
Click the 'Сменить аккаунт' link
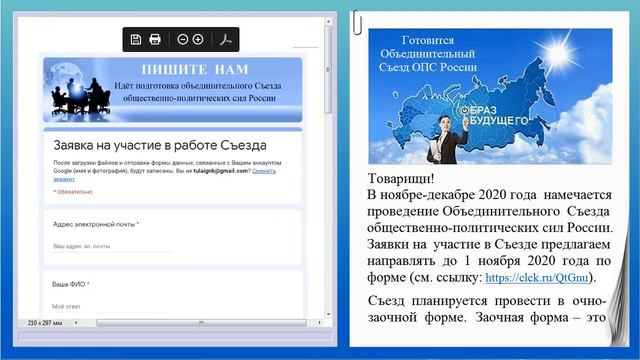[164, 175]
